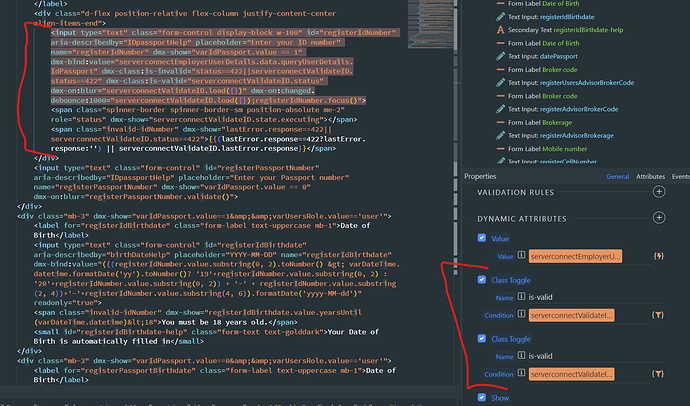This screenshot has width=690, height=406.
Task: Toggle the second Class Toggle checkbox
Action: pyautogui.click(x=483, y=338)
